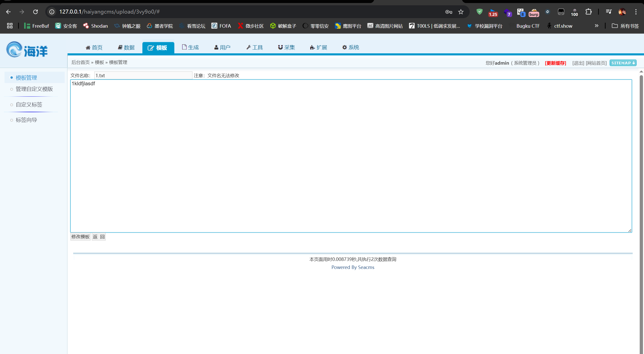Screen dimensions: 644x354
Task: Switch to the 系统 tab
Action: coord(350,47)
